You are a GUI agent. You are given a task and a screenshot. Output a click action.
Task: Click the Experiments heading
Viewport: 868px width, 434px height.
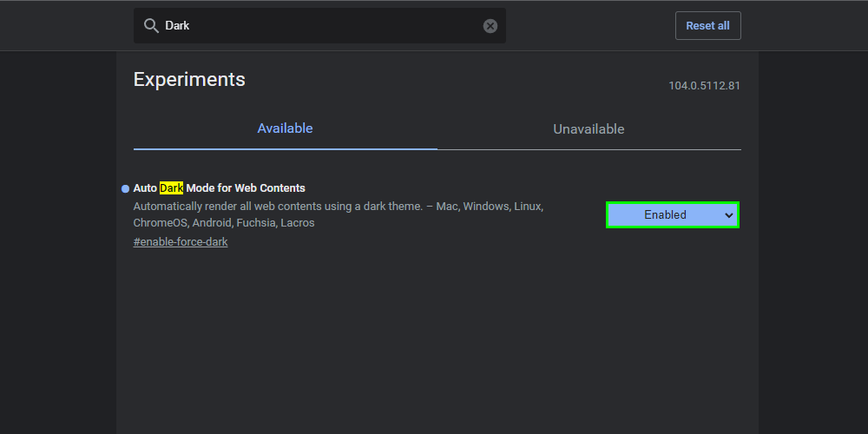(189, 79)
